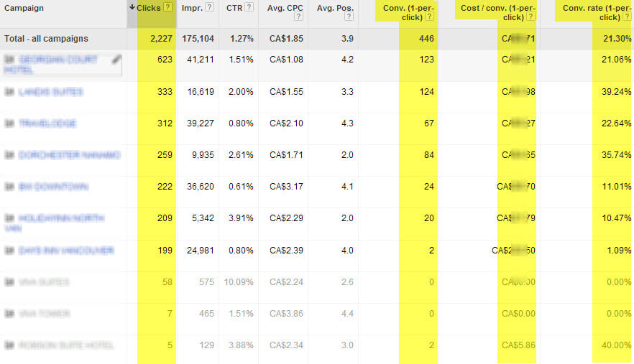The width and height of the screenshot is (634, 364).
Task: Sort by the Impr. column header
Action: (191, 7)
